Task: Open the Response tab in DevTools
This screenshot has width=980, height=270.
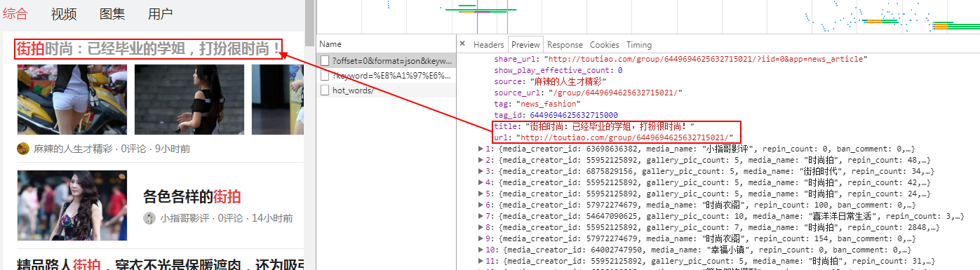Action: pyautogui.click(x=565, y=44)
